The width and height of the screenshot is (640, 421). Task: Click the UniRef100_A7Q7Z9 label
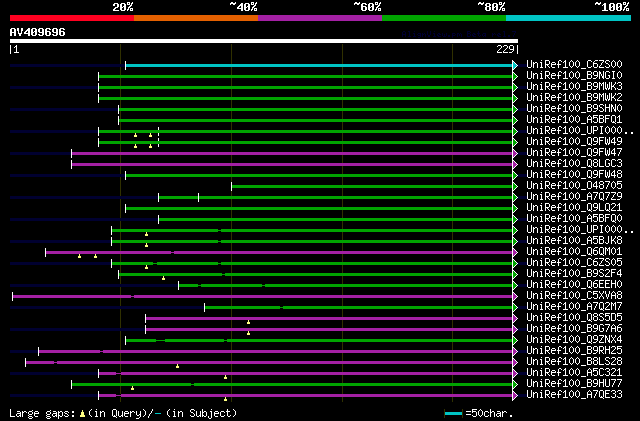coord(574,197)
